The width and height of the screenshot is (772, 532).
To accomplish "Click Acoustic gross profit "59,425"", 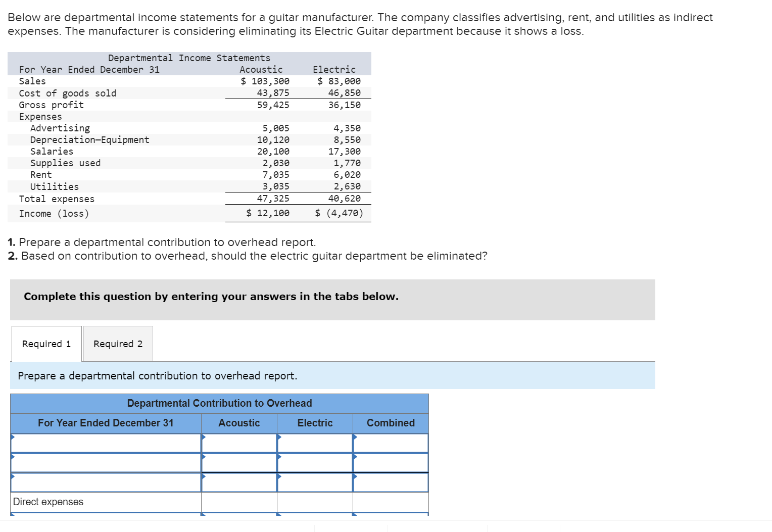I will click(273, 105).
